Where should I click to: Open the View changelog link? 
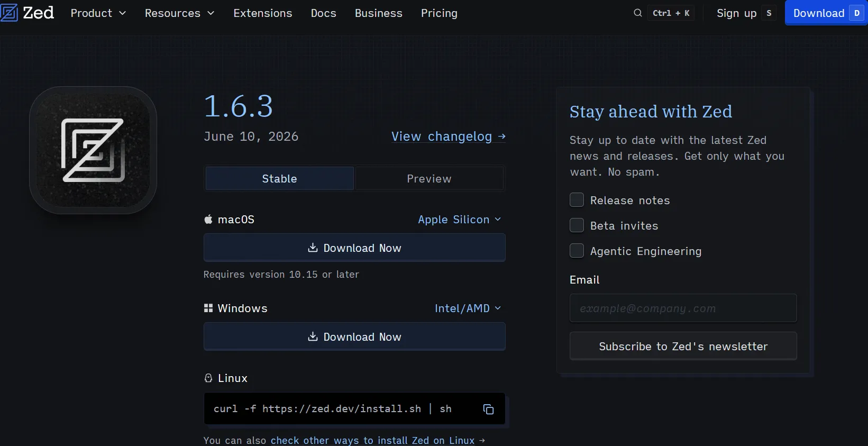[x=449, y=136]
